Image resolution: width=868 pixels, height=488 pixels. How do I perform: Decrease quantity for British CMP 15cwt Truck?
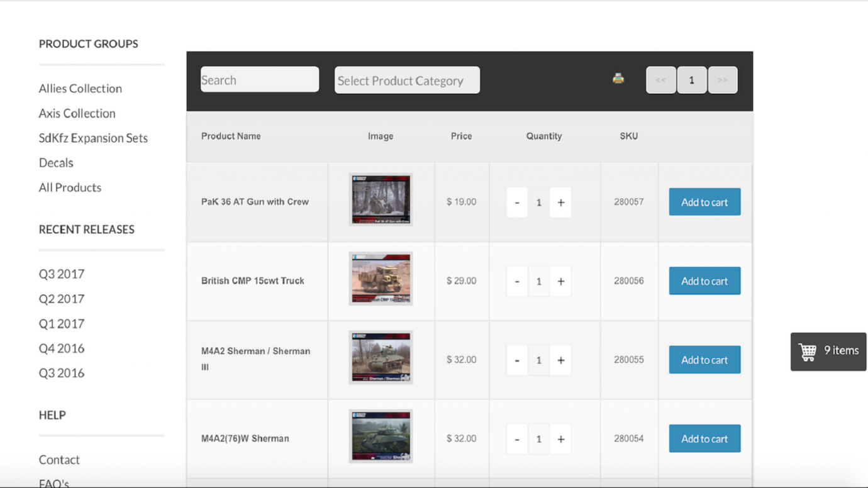pyautogui.click(x=517, y=281)
